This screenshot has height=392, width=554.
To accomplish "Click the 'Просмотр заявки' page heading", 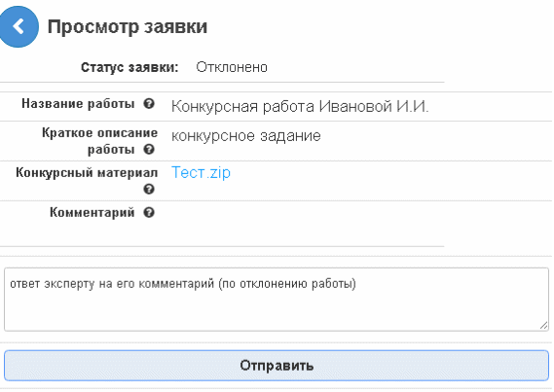I will click(x=128, y=27).
